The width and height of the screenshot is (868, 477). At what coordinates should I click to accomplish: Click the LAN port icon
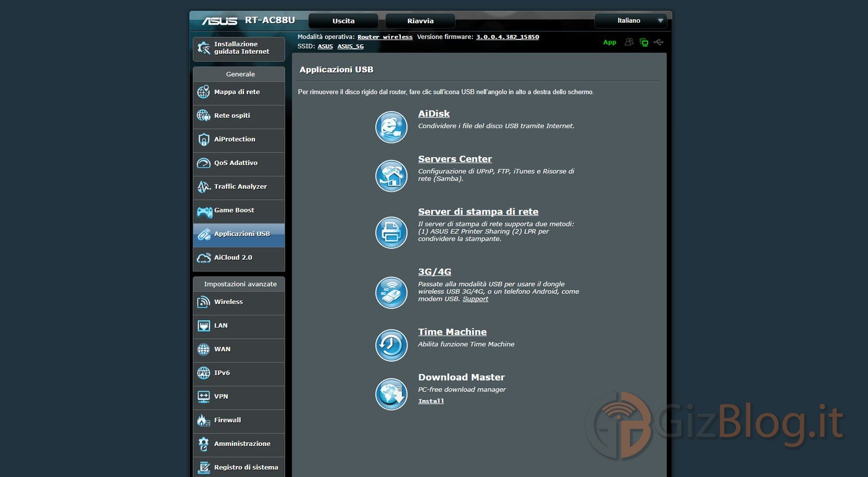(203, 326)
